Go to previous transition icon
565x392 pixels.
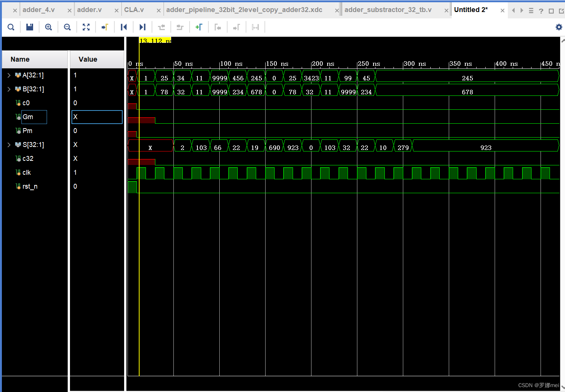[x=161, y=27]
